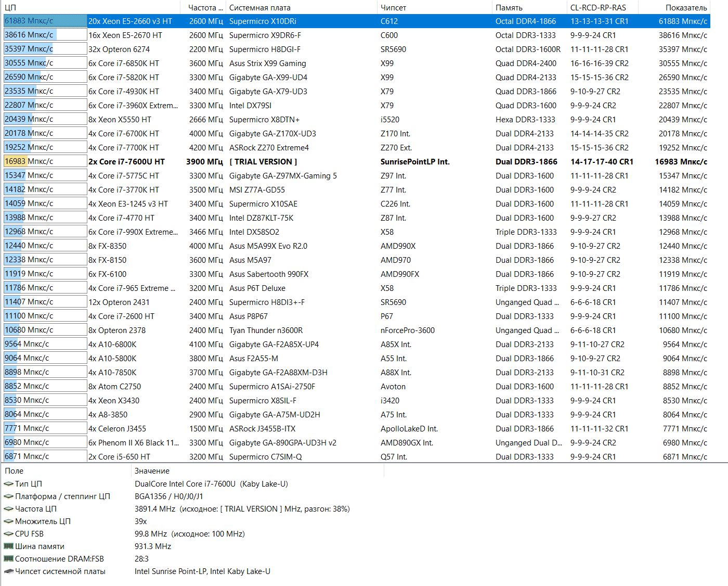The width and height of the screenshot is (728, 586).
Task: Click the Octal DDR3-1600R memory cell
Action: coord(528,49)
